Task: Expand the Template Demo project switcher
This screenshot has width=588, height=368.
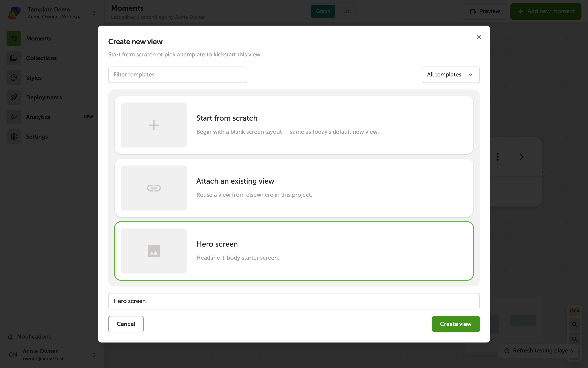Action: tap(94, 13)
